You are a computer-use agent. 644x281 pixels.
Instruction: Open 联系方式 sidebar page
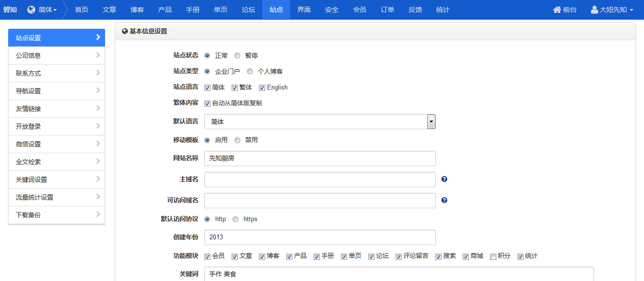[x=57, y=73]
